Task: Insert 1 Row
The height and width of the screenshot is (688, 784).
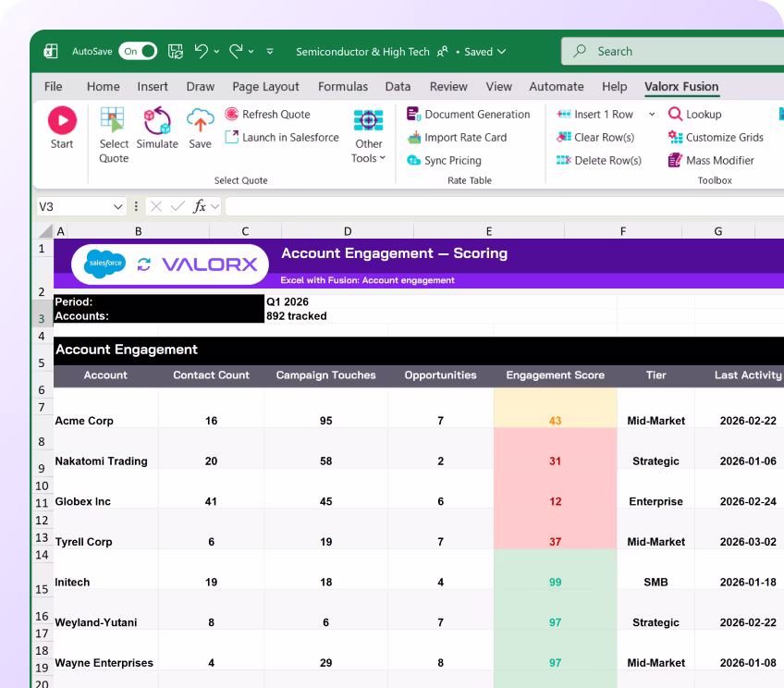Action: [x=595, y=115]
